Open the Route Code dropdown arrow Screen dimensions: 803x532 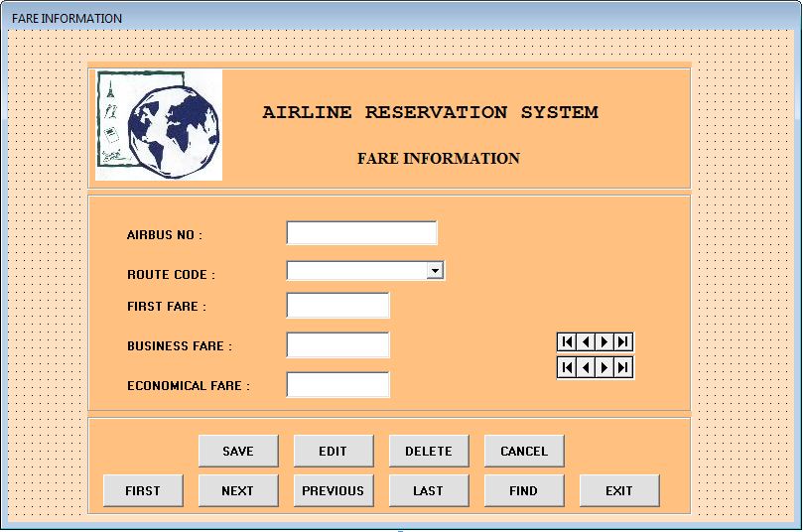435,270
